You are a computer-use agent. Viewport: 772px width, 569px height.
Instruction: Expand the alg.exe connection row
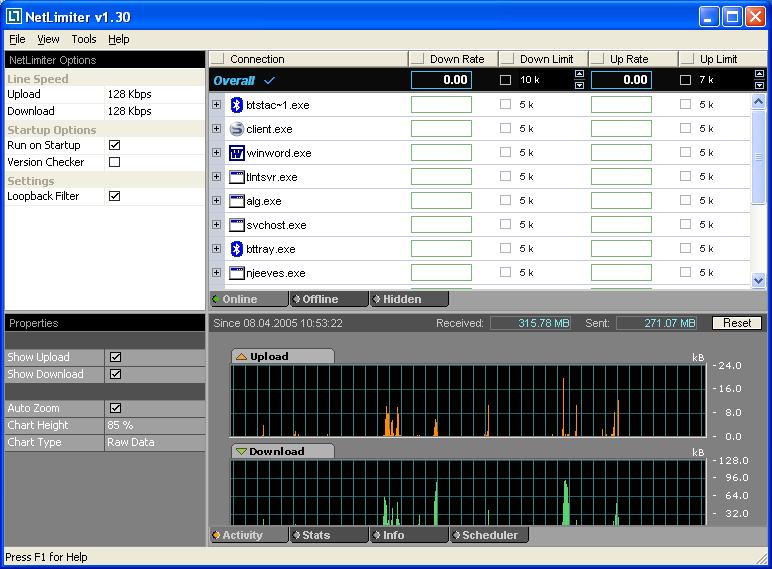216,200
